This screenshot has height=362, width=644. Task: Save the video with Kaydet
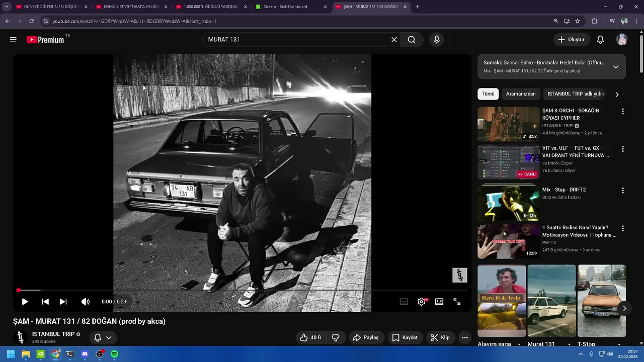(405, 337)
